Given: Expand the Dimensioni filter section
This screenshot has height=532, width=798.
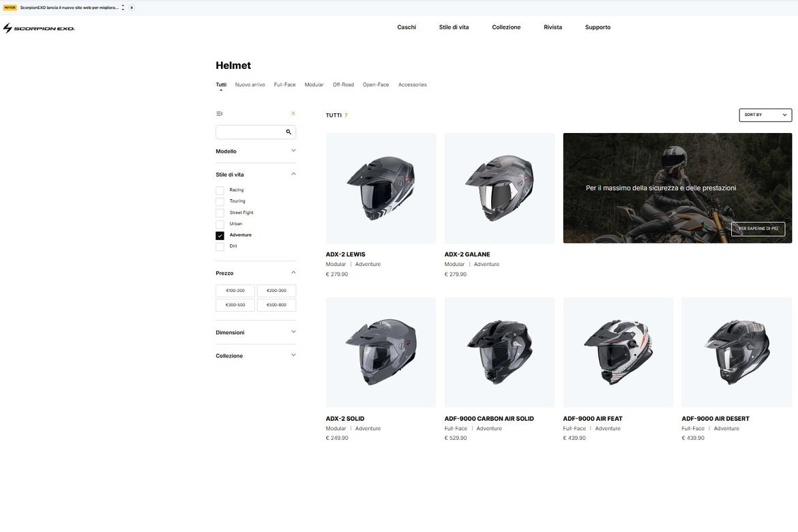Looking at the screenshot, I should [256, 332].
